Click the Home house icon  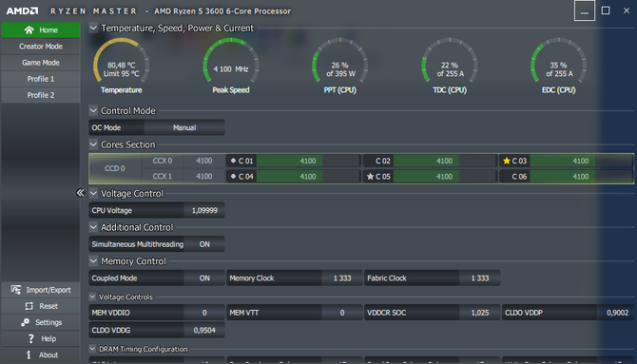[x=29, y=30]
